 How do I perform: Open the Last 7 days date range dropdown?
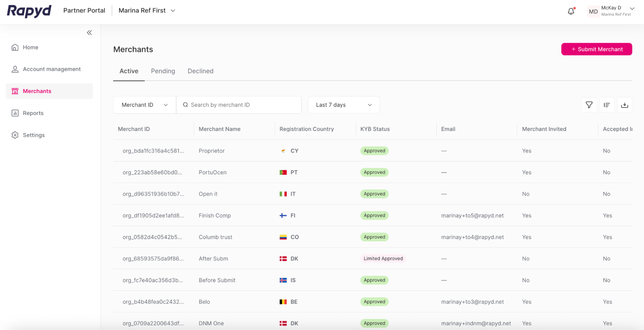pyautogui.click(x=343, y=105)
